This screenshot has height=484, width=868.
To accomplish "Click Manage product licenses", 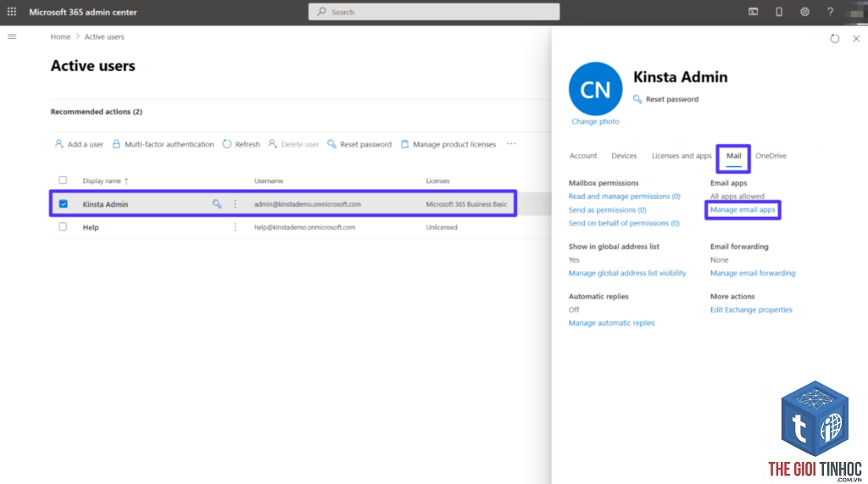I will pyautogui.click(x=448, y=144).
